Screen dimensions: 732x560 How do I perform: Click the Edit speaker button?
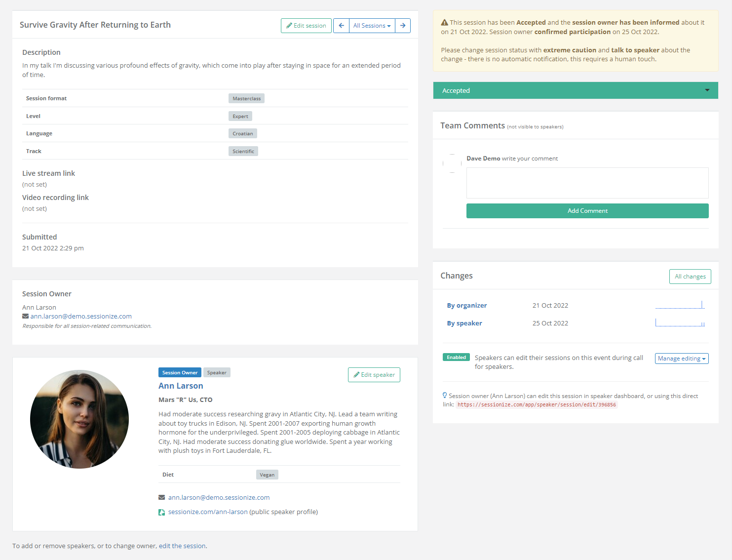[374, 375]
